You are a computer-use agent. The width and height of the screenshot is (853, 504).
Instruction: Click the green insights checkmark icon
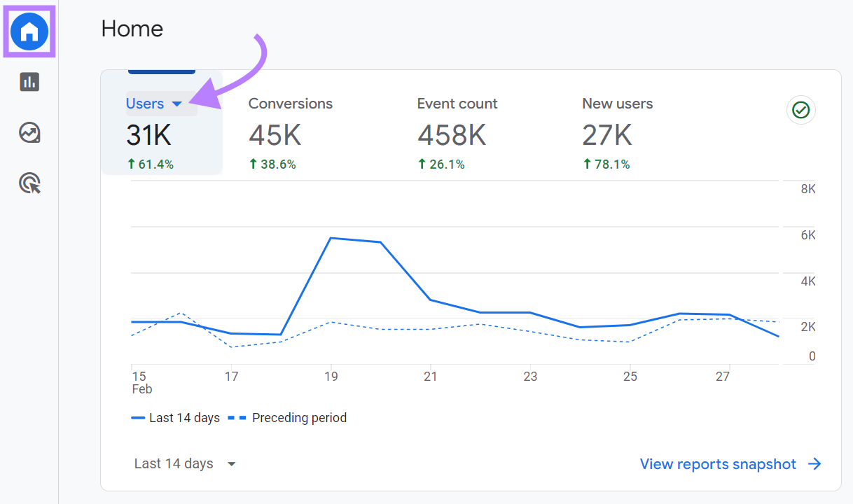800,110
